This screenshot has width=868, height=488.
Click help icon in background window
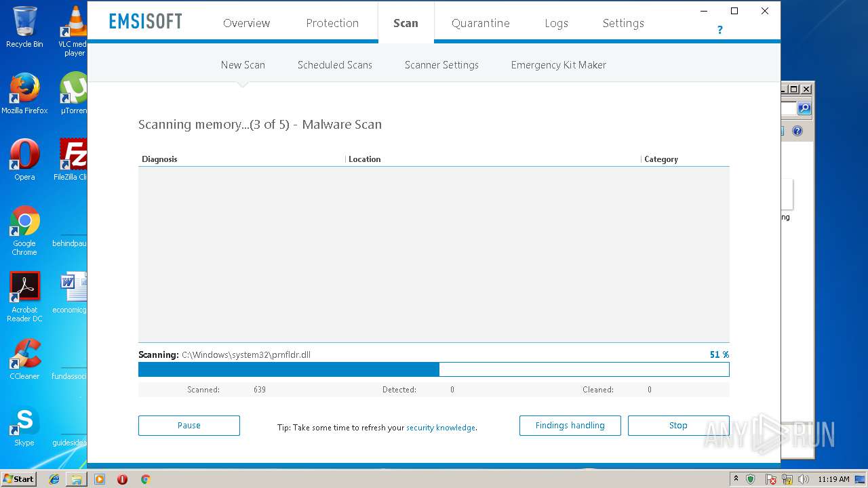coord(797,131)
